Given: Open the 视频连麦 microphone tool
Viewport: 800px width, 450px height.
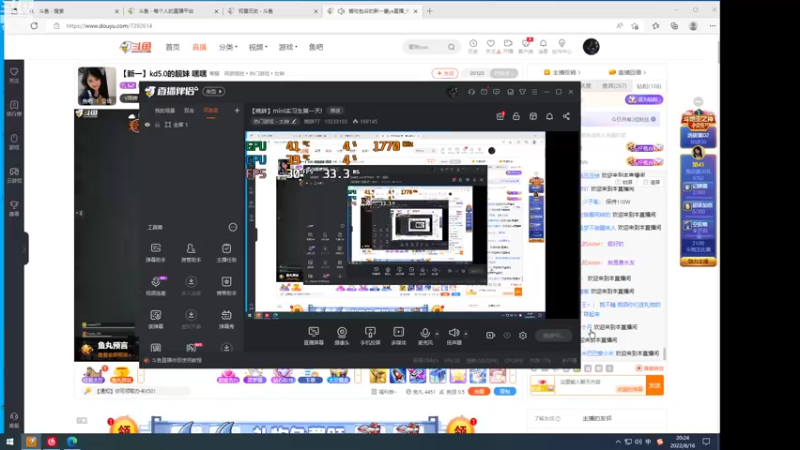Looking at the screenshot, I should [156, 286].
